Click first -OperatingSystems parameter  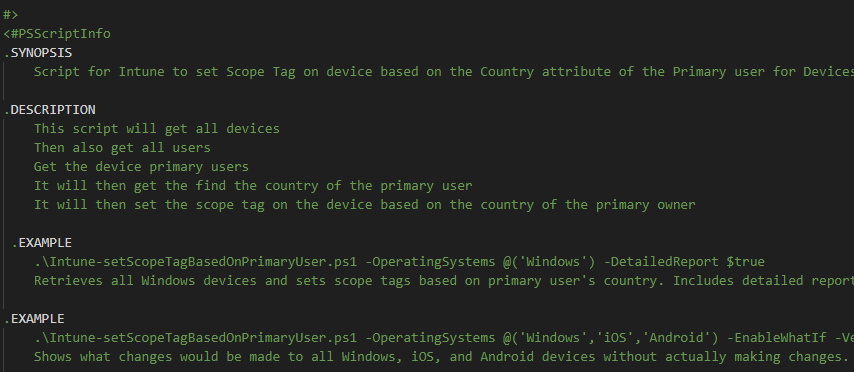coord(430,262)
